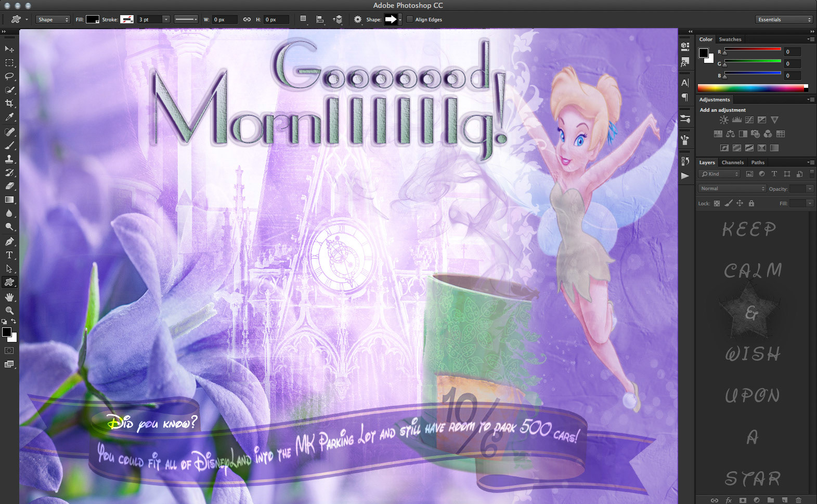Select the Zoom tool
Screen dimensions: 817x504
click(x=9, y=310)
